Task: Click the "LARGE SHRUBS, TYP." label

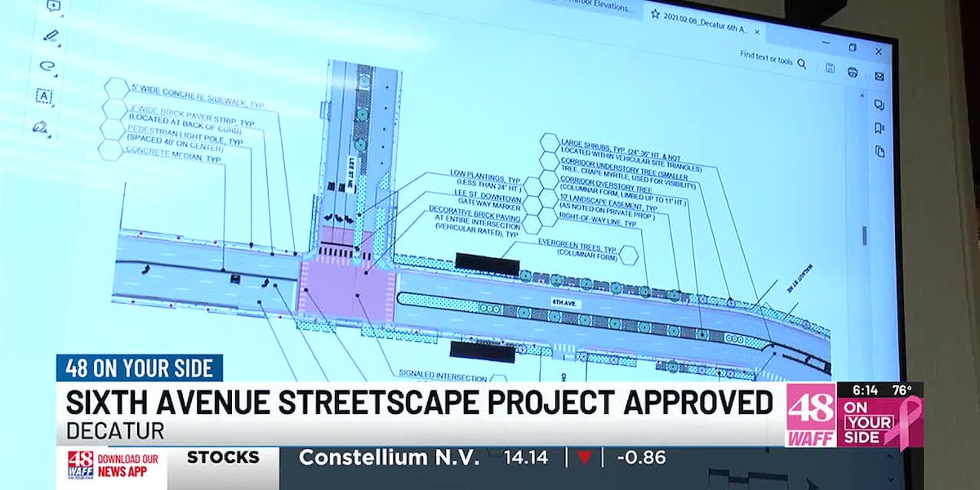Action: tap(591, 145)
